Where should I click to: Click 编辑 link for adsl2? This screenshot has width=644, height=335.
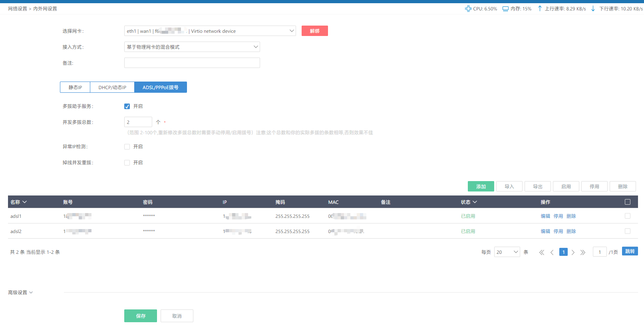pyautogui.click(x=545, y=231)
